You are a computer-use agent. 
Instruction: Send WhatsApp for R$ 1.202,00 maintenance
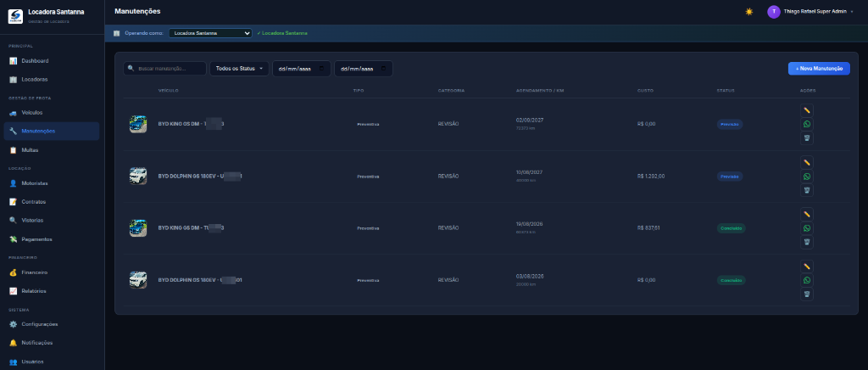[x=807, y=177]
